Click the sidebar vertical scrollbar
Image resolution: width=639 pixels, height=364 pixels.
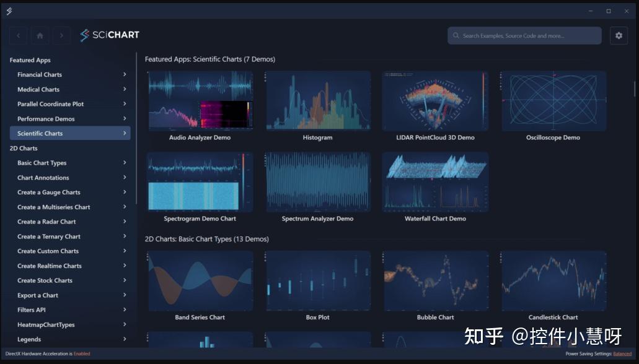[136, 128]
